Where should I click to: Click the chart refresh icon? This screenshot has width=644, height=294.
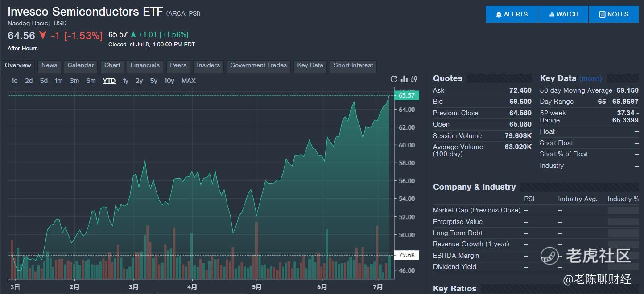tap(394, 79)
